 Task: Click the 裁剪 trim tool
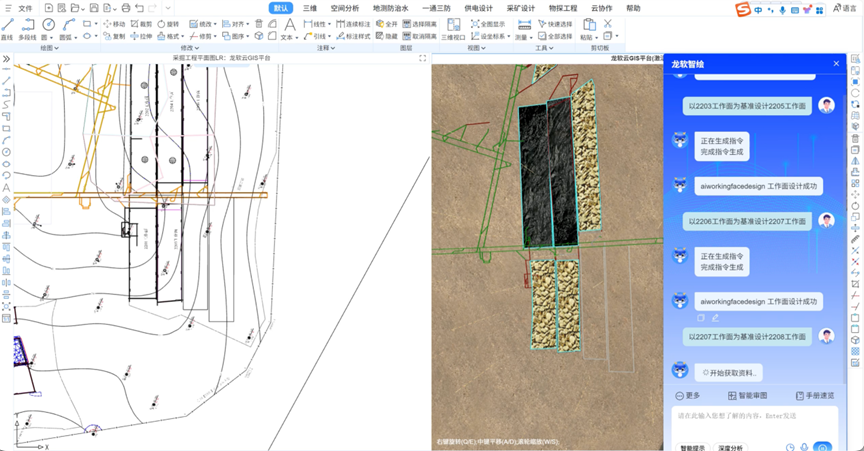[141, 23]
